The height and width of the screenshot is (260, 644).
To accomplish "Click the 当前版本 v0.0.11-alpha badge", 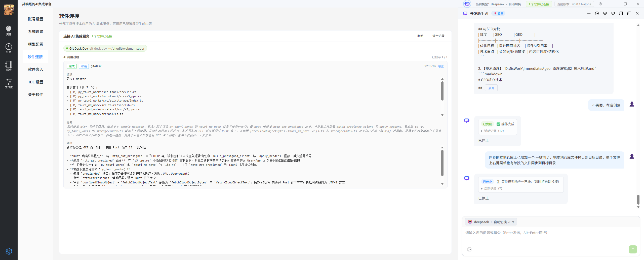I will (574, 4).
